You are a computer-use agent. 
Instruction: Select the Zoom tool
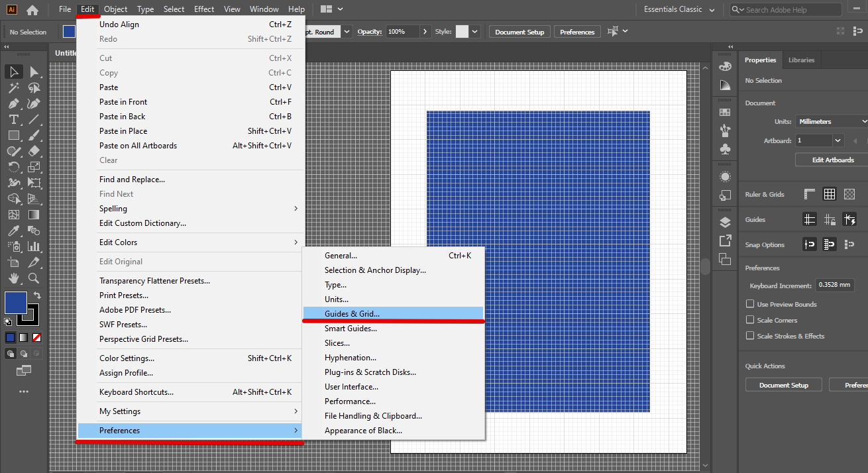pyautogui.click(x=34, y=278)
